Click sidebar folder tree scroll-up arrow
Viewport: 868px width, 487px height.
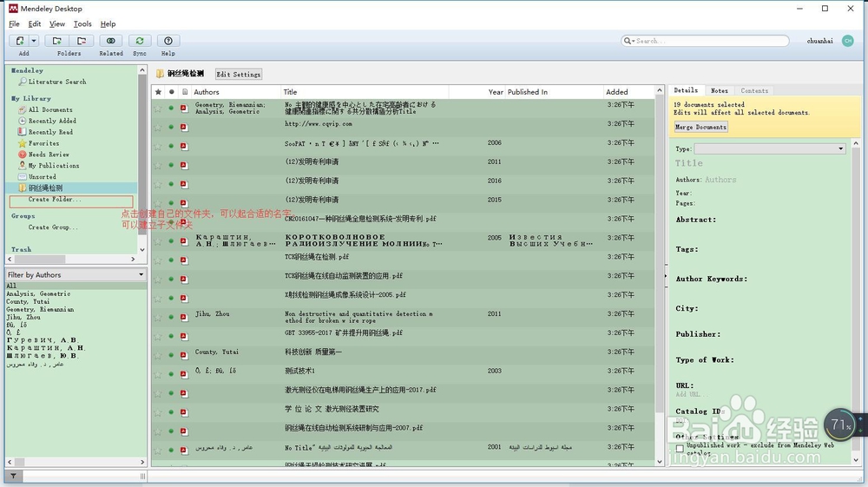pyautogui.click(x=142, y=70)
